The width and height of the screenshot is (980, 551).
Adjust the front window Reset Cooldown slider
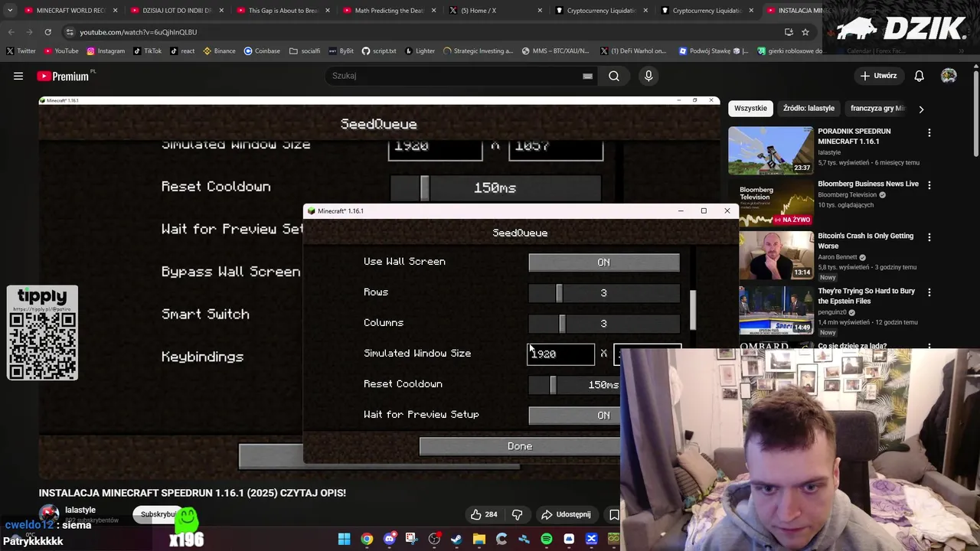coord(574,385)
